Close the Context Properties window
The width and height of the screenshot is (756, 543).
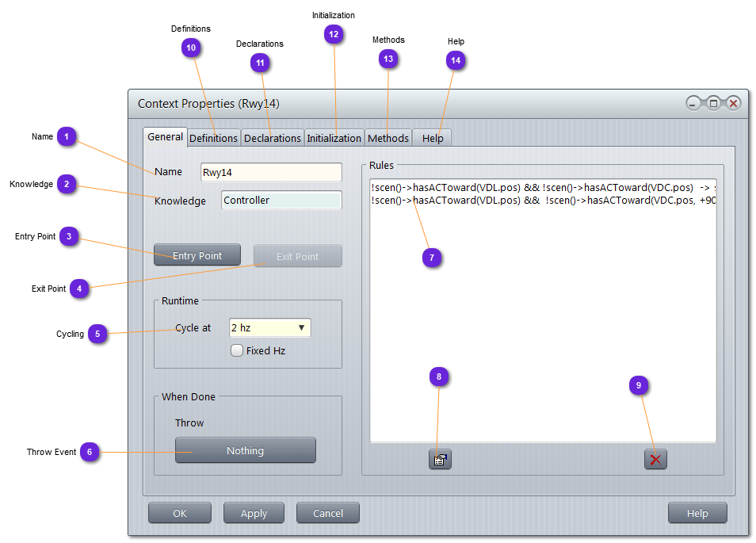pyautogui.click(x=734, y=104)
